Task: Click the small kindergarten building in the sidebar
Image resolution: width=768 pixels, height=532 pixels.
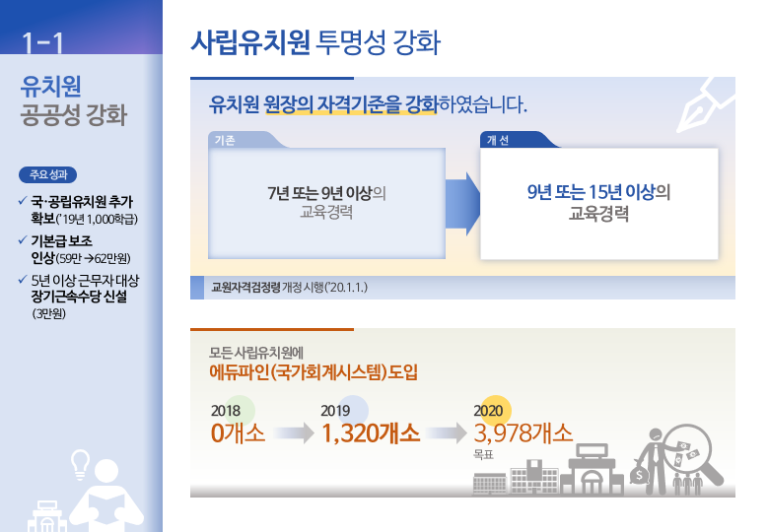Action: (47, 517)
